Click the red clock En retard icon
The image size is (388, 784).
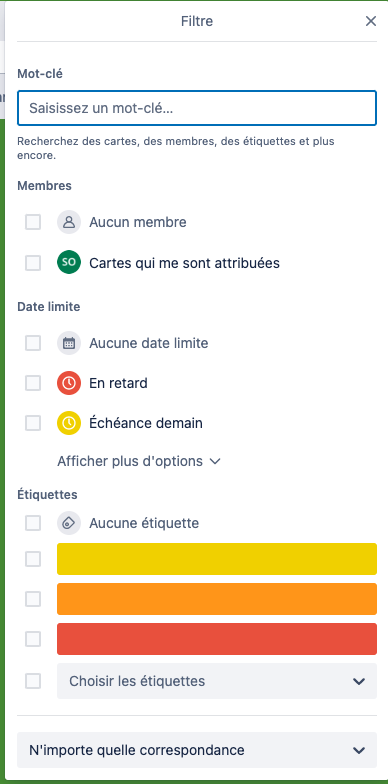(x=69, y=383)
